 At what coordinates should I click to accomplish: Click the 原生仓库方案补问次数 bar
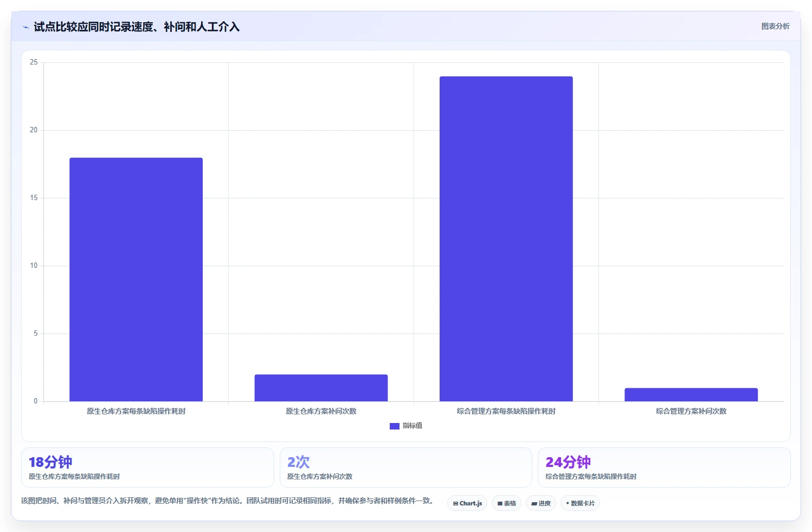[321, 388]
